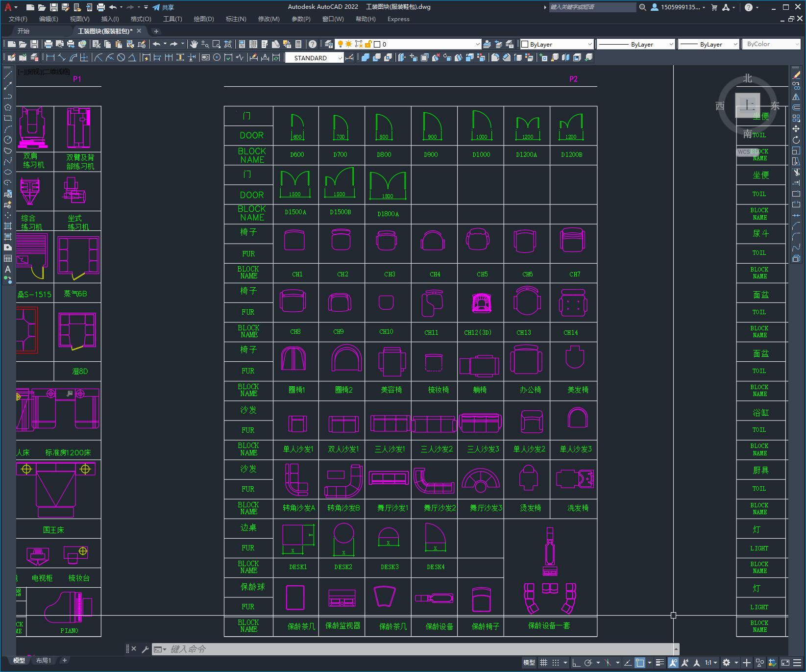Viewport: 806px width, 672px height.
Task: Select the Diameter dimension tool
Action: coord(121,57)
